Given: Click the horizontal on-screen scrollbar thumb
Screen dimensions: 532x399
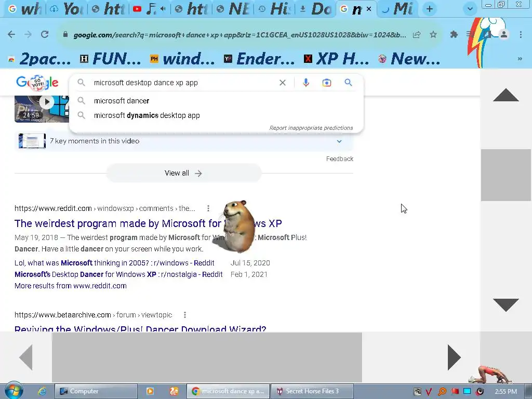Looking at the screenshot, I should coord(207,357).
